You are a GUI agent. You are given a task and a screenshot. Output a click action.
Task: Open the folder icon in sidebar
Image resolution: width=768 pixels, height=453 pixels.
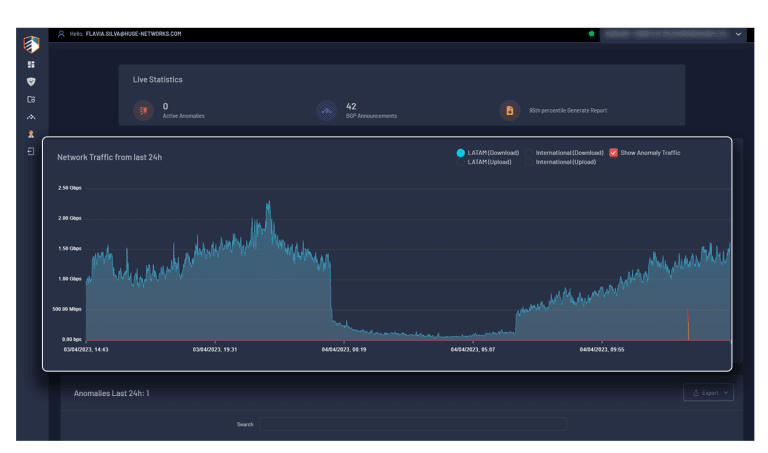pyautogui.click(x=31, y=99)
